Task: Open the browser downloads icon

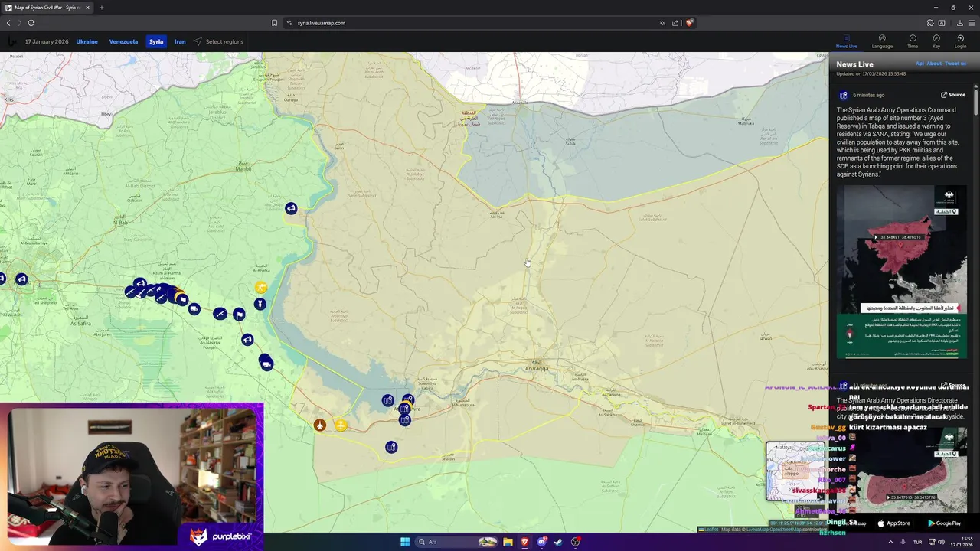Action: [x=959, y=23]
